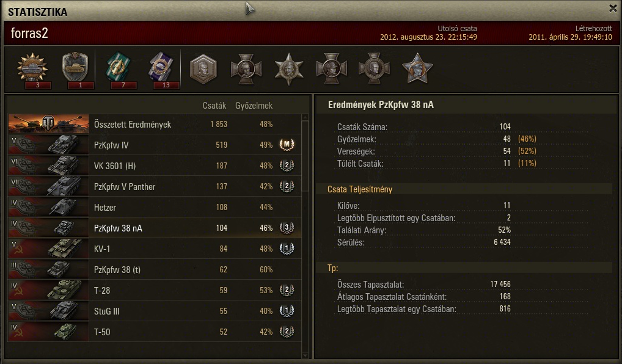Click the T-50 tank thumbnail
The height and width of the screenshot is (364, 622).
coord(48,332)
